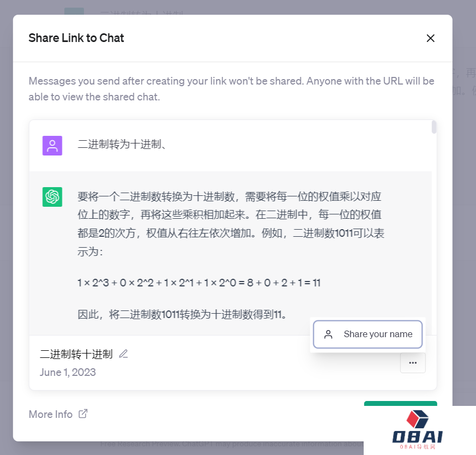Click the notice about messages not being shared
The image size is (476, 455).
[x=231, y=89]
